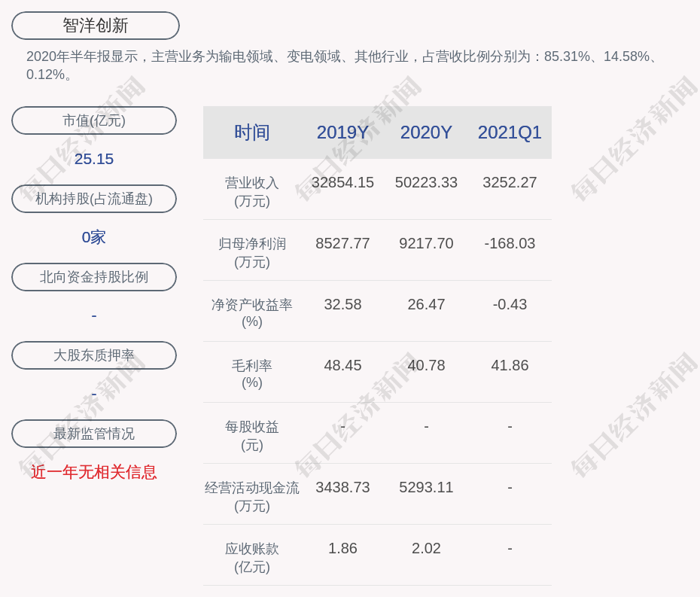The width and height of the screenshot is (700, 597).
Task: Click revenue value 3252.27
Action: click(510, 183)
